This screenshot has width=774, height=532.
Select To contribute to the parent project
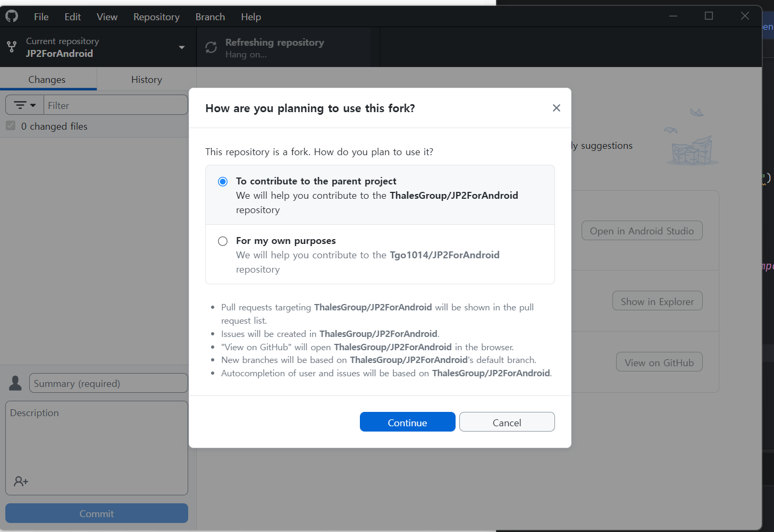coord(223,182)
